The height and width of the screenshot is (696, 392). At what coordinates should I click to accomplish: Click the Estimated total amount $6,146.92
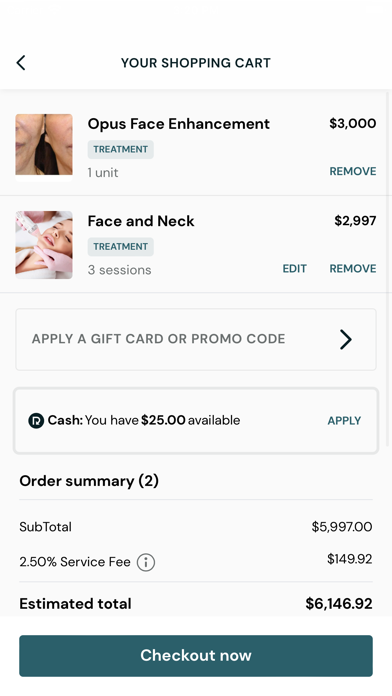(339, 604)
